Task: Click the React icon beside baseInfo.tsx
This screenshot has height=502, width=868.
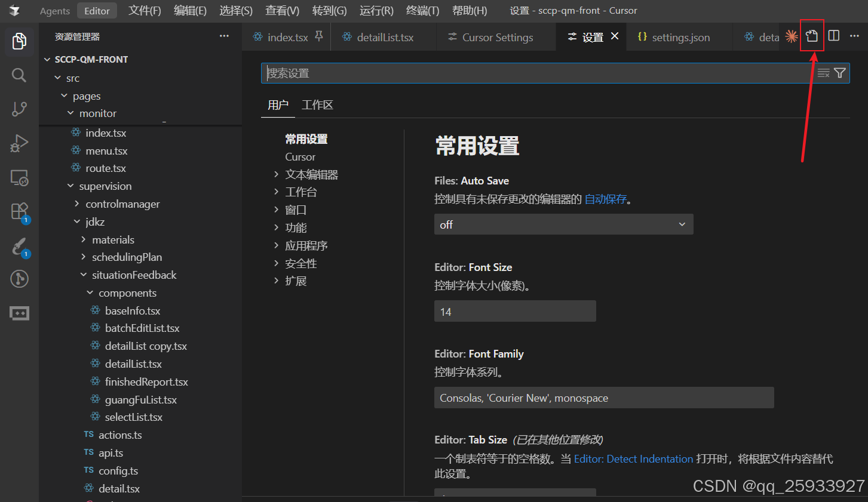Action: tap(95, 310)
